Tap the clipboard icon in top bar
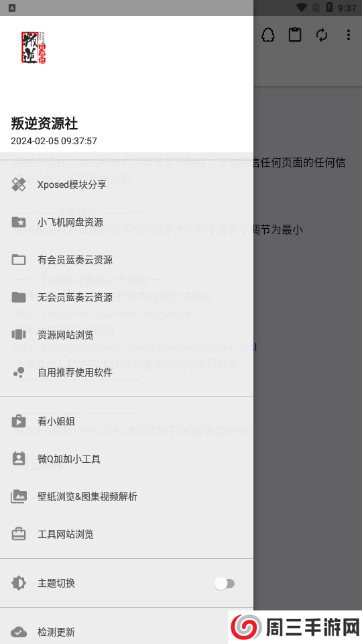Screen dimensions: 362x644 click(295, 35)
